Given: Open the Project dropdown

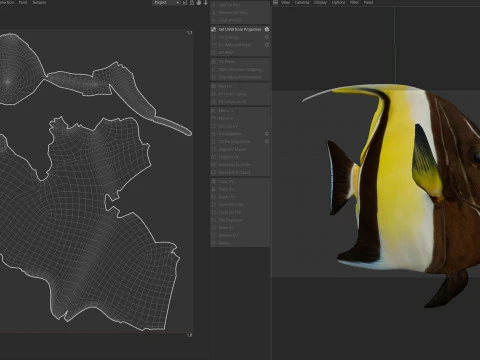Looking at the screenshot, I should click(166, 3).
